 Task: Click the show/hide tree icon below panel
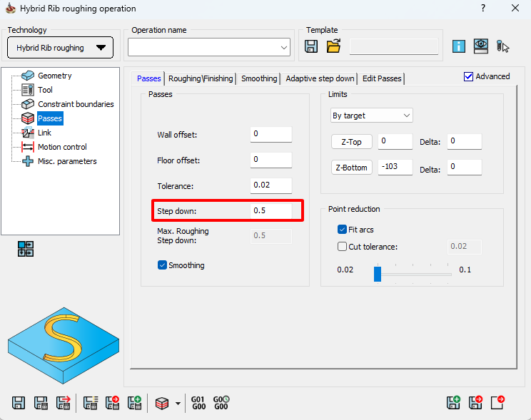point(26,249)
